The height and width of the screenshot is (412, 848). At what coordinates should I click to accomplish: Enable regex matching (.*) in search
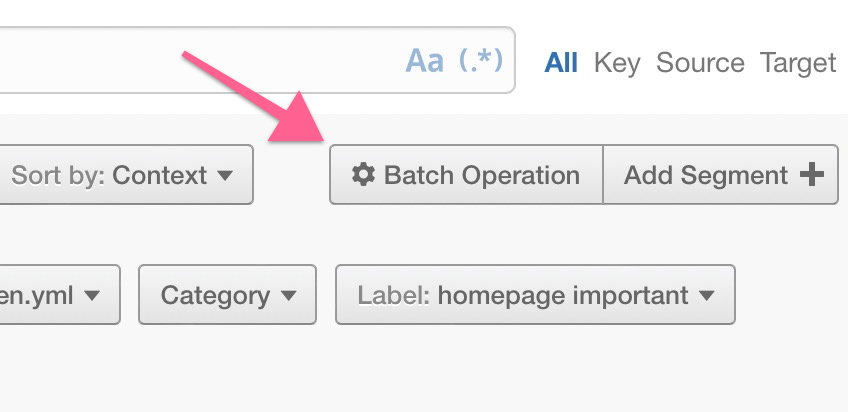480,62
